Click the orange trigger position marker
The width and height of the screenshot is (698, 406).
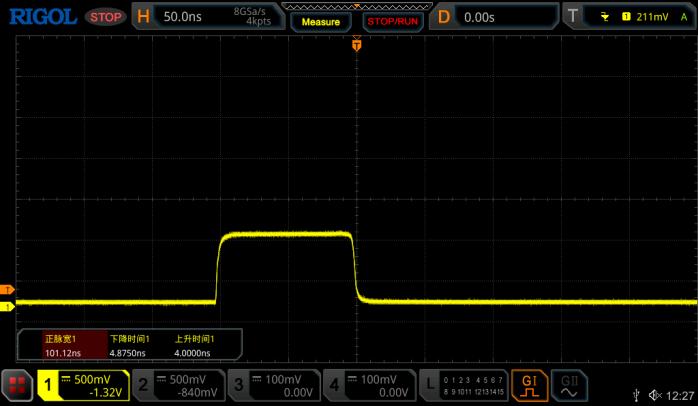click(x=357, y=45)
